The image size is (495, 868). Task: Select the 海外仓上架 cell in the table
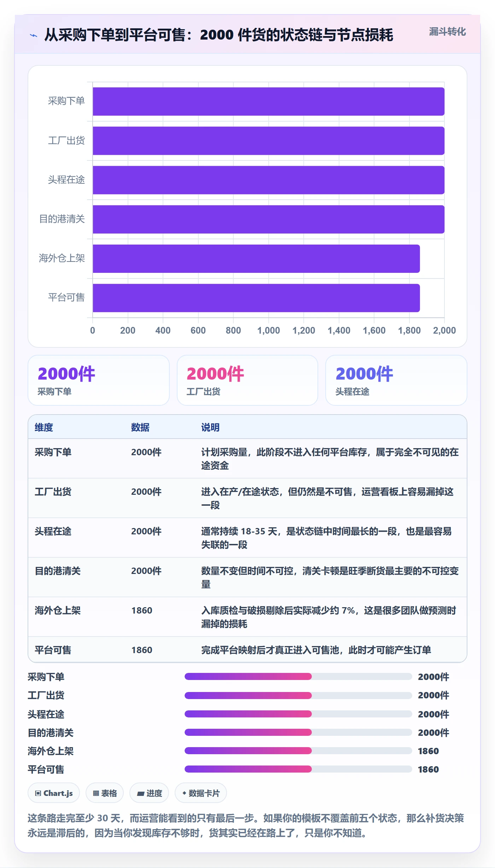(58, 610)
